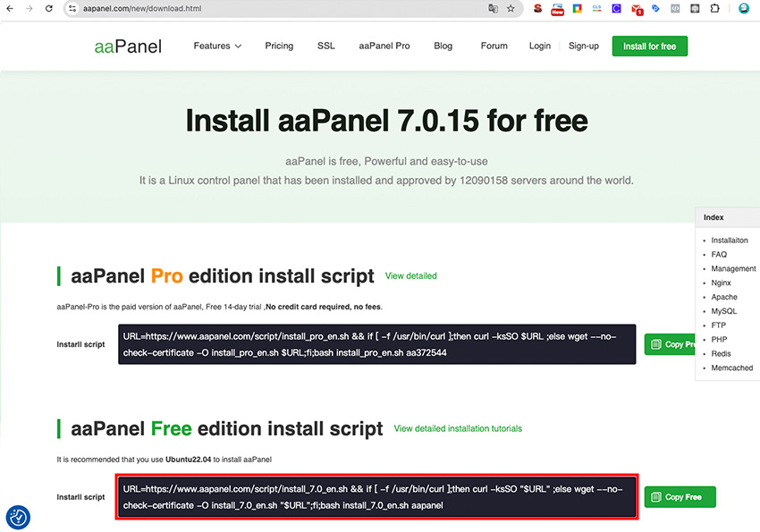Open the gray code extension icon
760x532 pixels.
coord(675,8)
